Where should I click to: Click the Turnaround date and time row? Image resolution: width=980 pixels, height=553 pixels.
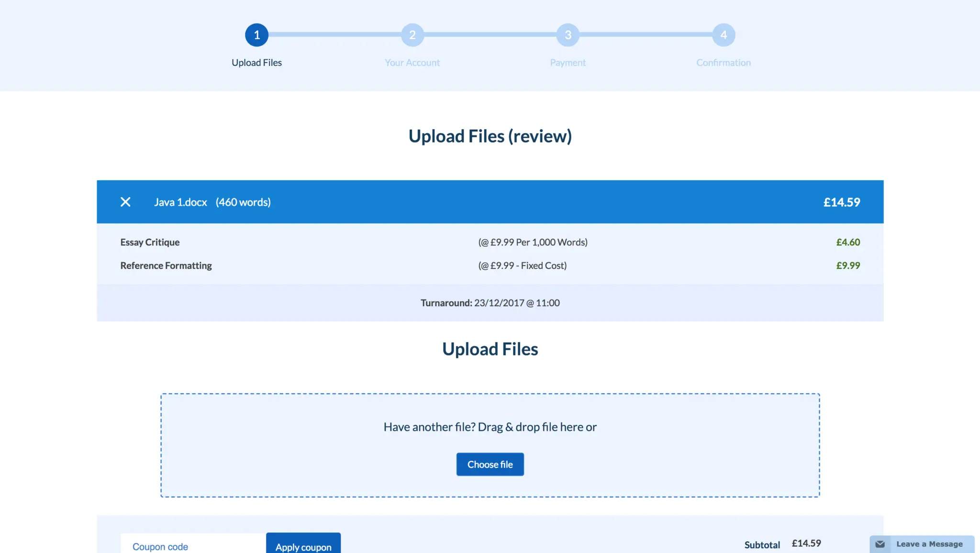click(490, 303)
